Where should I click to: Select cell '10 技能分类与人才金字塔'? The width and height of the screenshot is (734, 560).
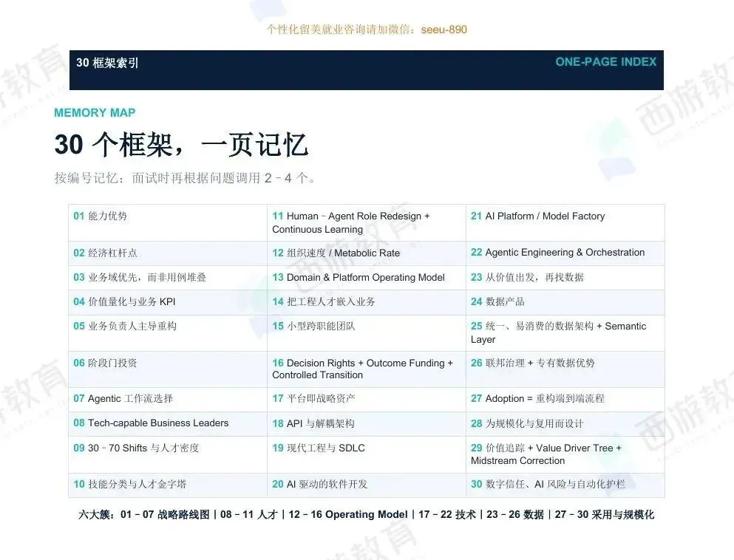168,485
